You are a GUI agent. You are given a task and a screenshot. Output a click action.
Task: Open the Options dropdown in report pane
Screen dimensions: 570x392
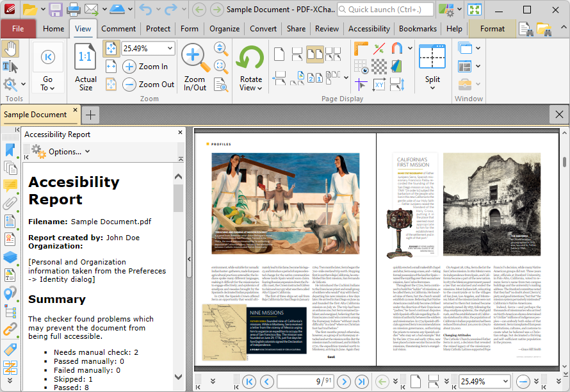(x=61, y=152)
